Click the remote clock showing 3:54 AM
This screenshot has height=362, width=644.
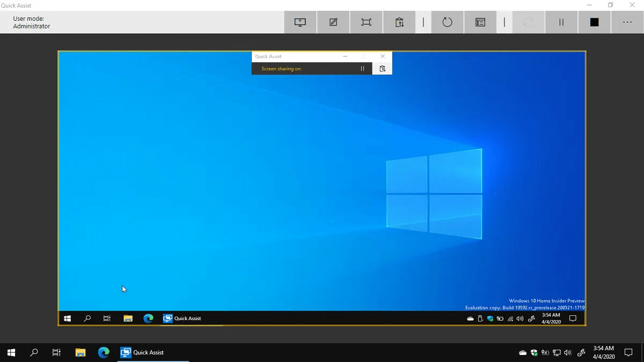(x=551, y=318)
